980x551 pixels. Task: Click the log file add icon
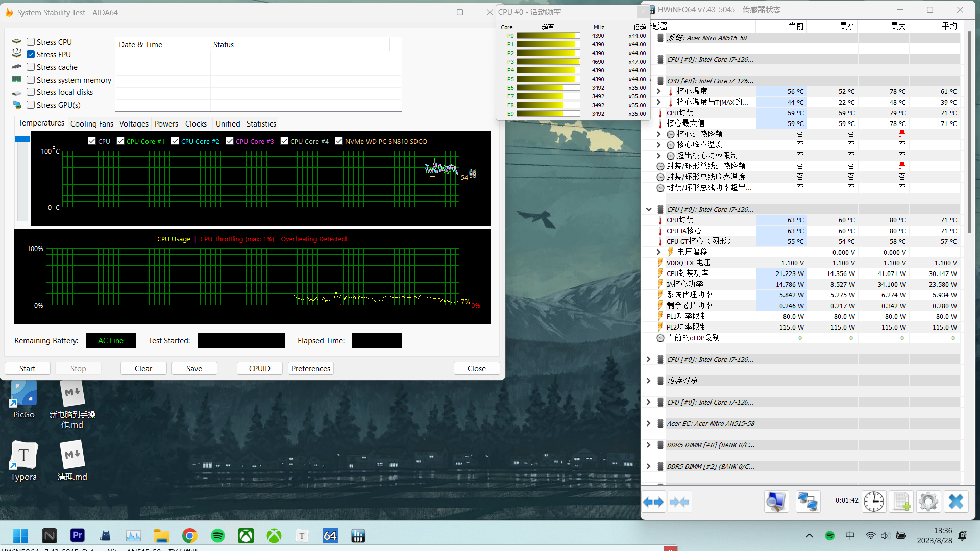(901, 502)
